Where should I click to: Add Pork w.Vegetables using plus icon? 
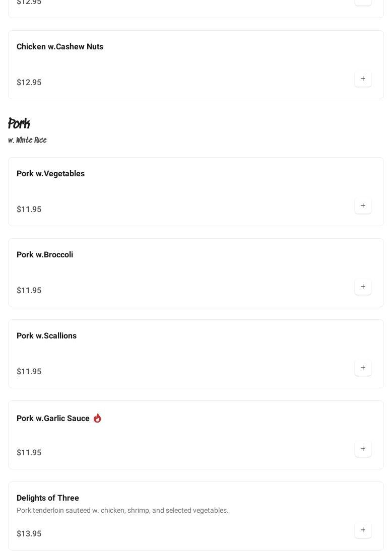(363, 206)
